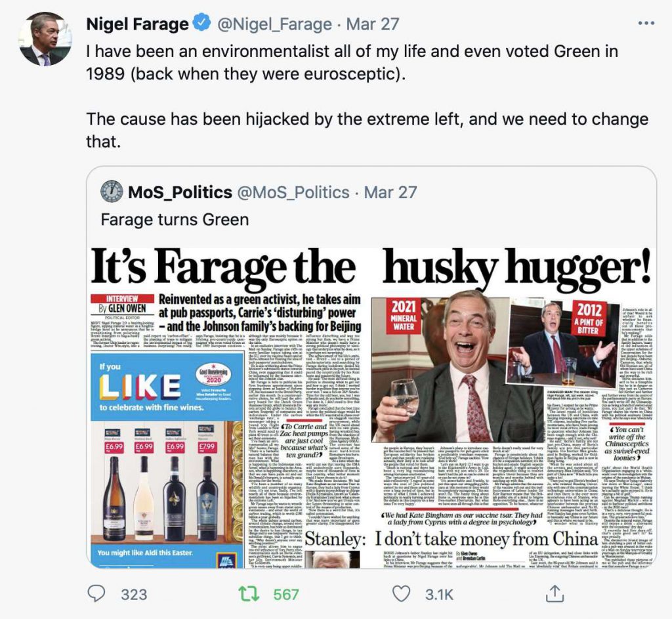Click the @Nigel_Farage handle
The image size is (672, 619).
(x=275, y=24)
